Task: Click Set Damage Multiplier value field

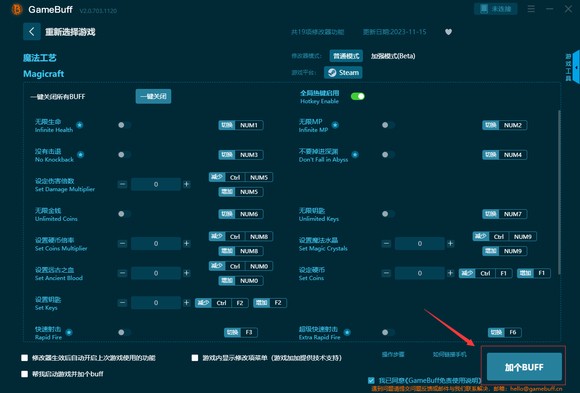Action: (156, 184)
